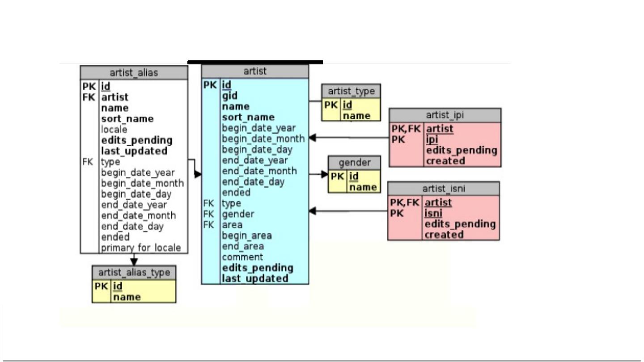Click edits_pending in the artist table

[257, 268]
